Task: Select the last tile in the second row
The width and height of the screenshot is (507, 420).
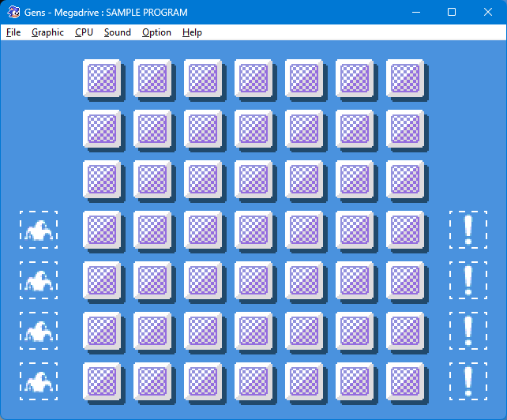Action: pos(405,129)
